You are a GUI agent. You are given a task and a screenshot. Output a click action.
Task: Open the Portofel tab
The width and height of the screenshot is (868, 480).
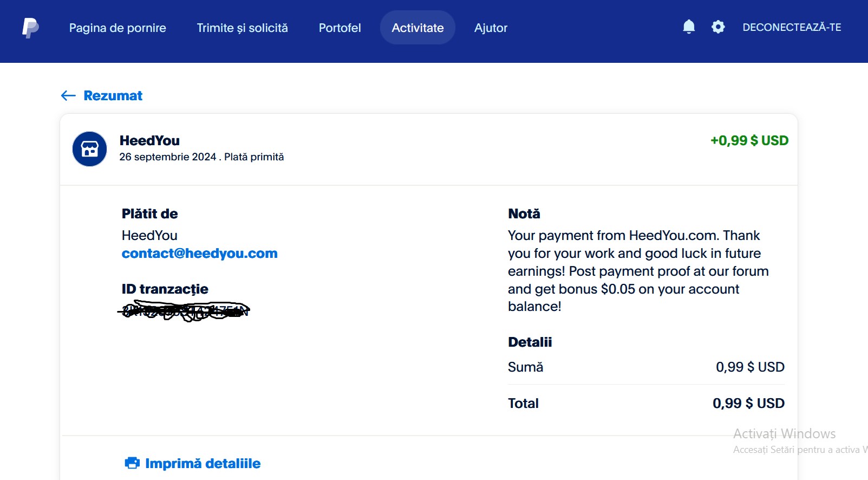click(x=340, y=28)
